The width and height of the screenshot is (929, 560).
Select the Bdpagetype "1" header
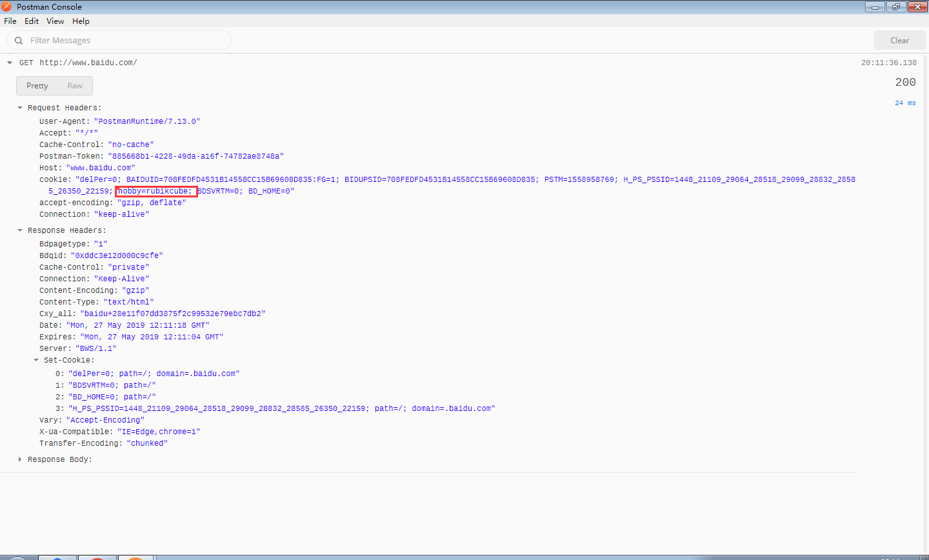74,244
